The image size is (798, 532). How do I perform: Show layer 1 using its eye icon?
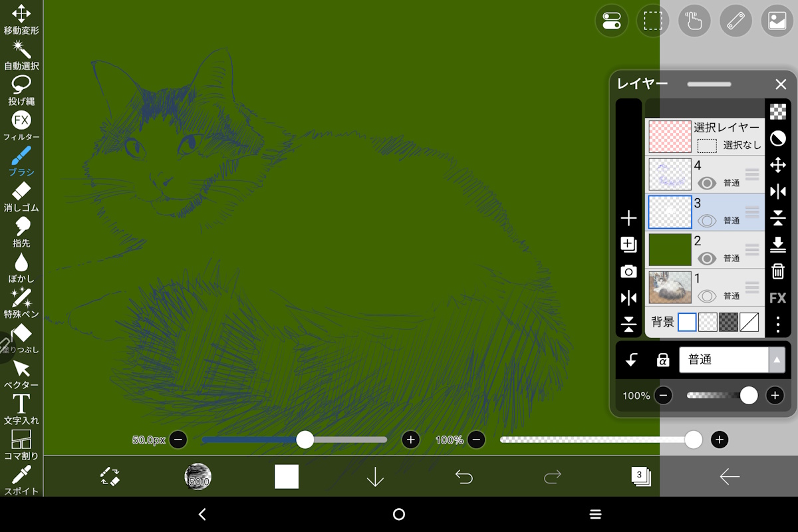click(707, 296)
